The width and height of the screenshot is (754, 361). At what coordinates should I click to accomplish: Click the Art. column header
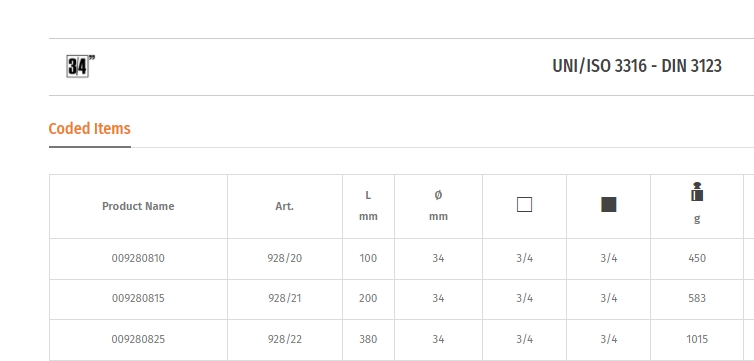[285, 206]
